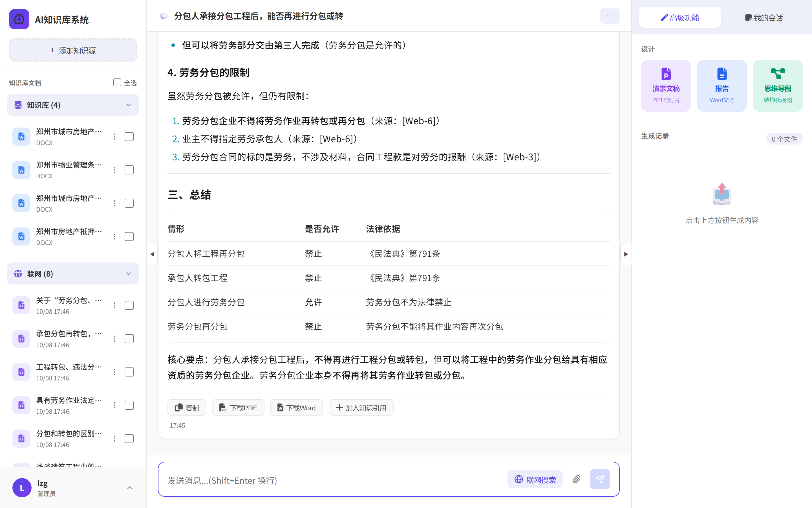The width and height of the screenshot is (812, 508).
Task: Expand the lzg user account menu
Action: tap(129, 487)
